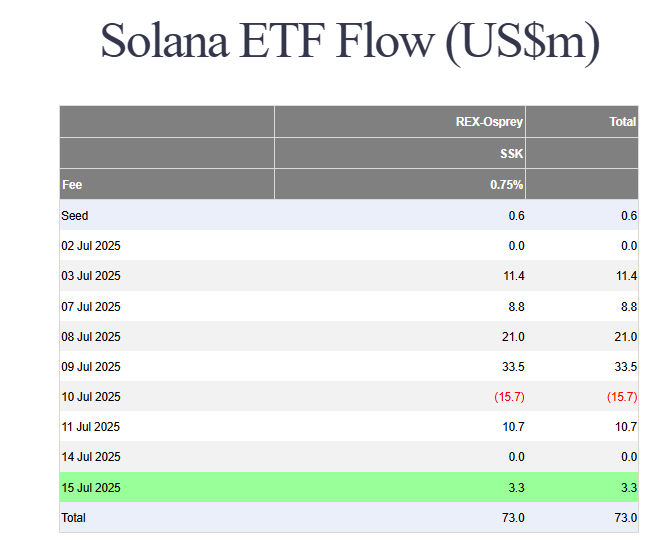Click the 73.0 grand total in Total column
Image resolution: width=654 pixels, height=541 pixels.
coord(625,518)
